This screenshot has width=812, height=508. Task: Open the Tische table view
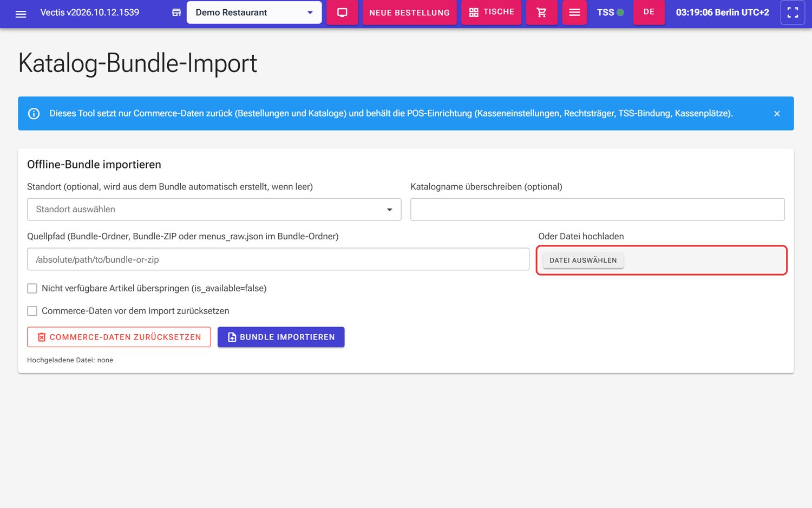[x=492, y=12]
